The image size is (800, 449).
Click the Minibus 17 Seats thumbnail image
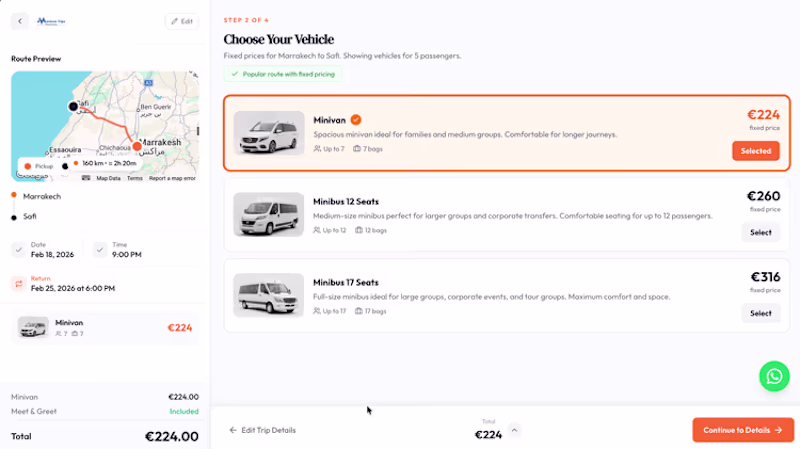pos(268,295)
